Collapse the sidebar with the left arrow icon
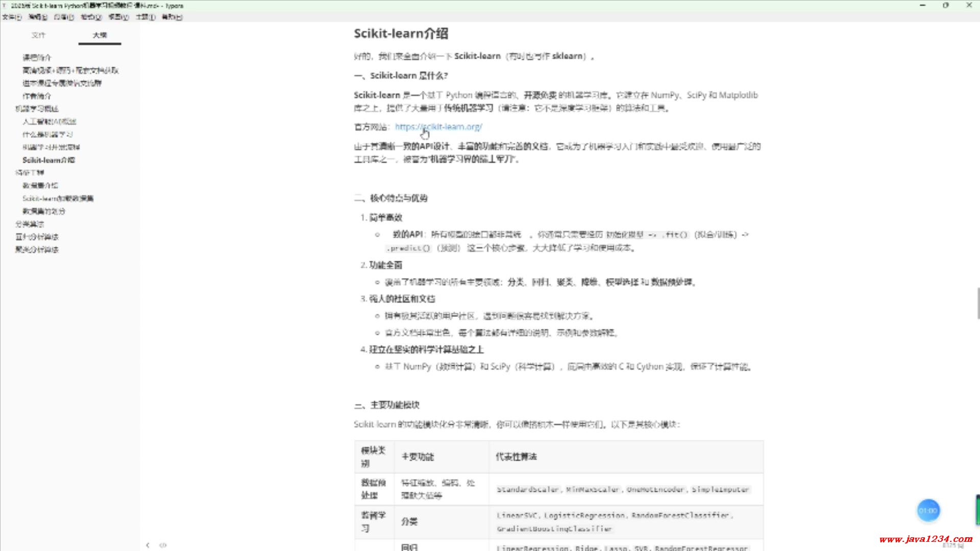Viewport: 980px width, 551px height. click(x=148, y=545)
